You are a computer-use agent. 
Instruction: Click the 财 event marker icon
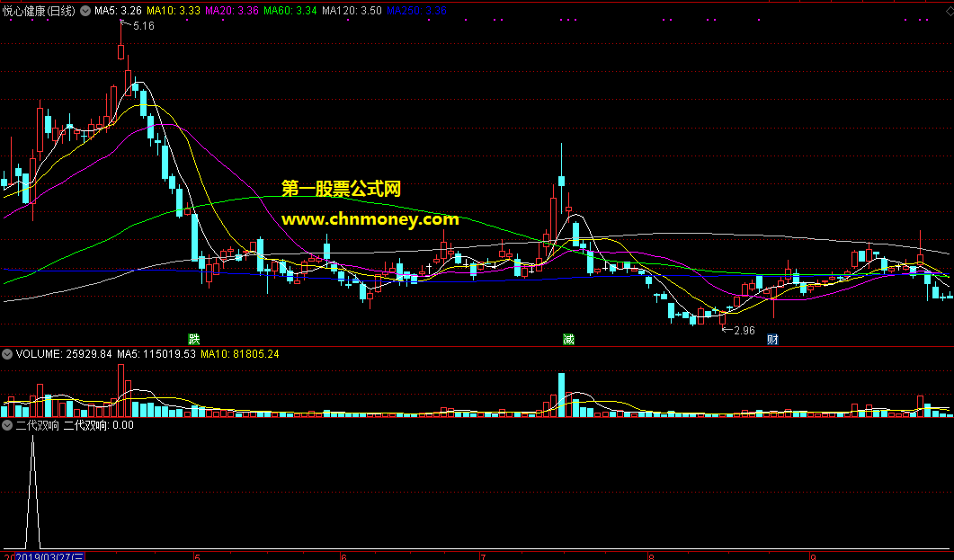click(x=772, y=339)
